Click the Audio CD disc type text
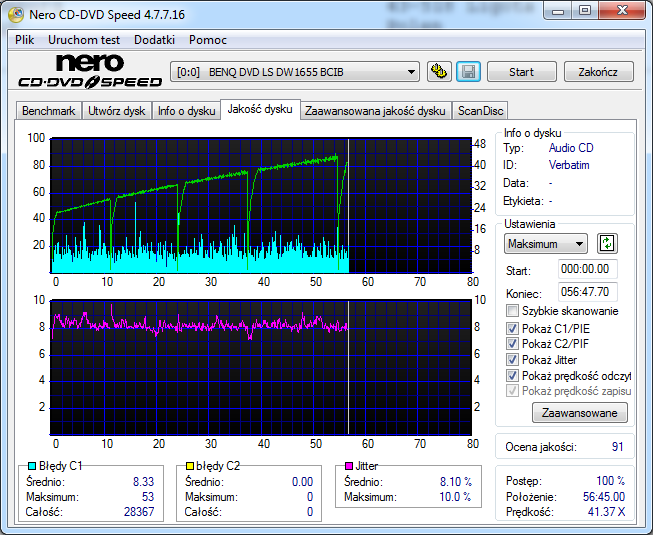This screenshot has width=653, height=535. pos(571,148)
